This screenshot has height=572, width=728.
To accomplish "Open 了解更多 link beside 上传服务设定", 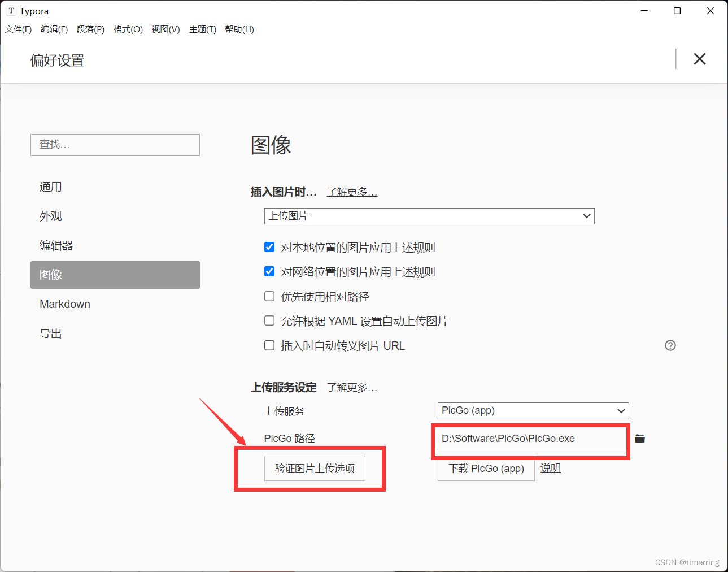I will point(352,388).
